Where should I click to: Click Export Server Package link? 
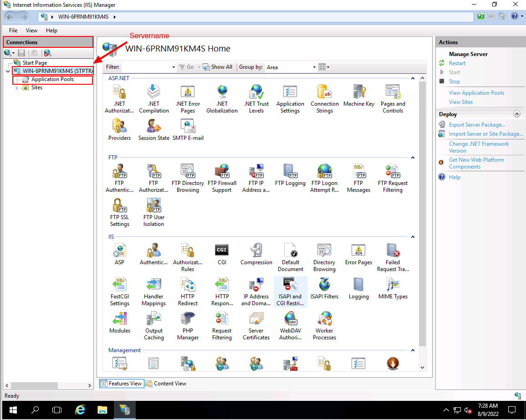477,125
